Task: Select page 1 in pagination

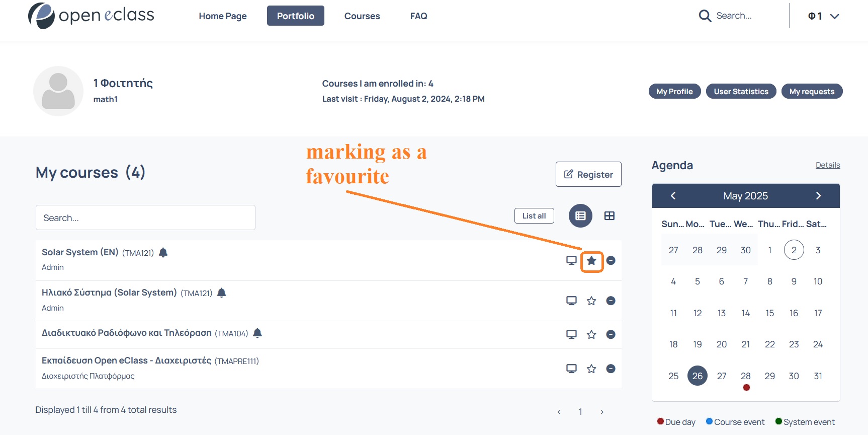Action: pos(580,412)
